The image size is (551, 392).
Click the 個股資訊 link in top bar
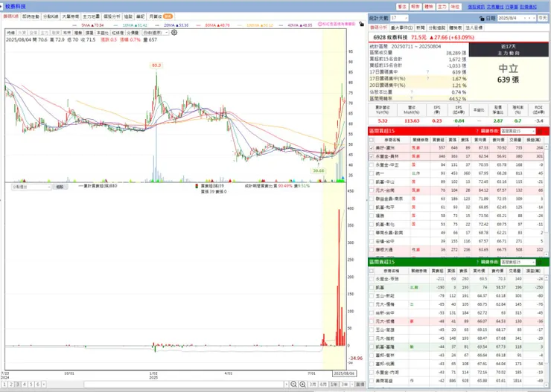point(476,7)
